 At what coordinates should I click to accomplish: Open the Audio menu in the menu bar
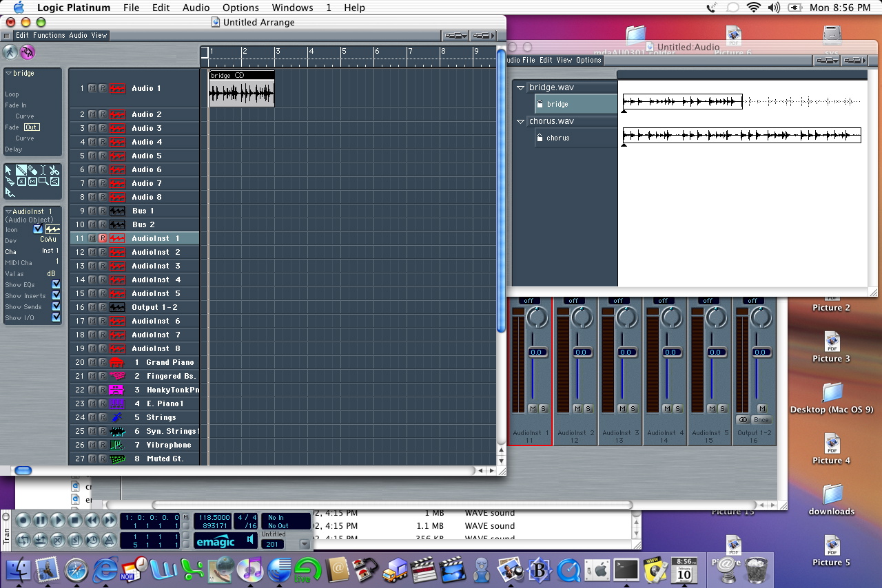point(196,8)
